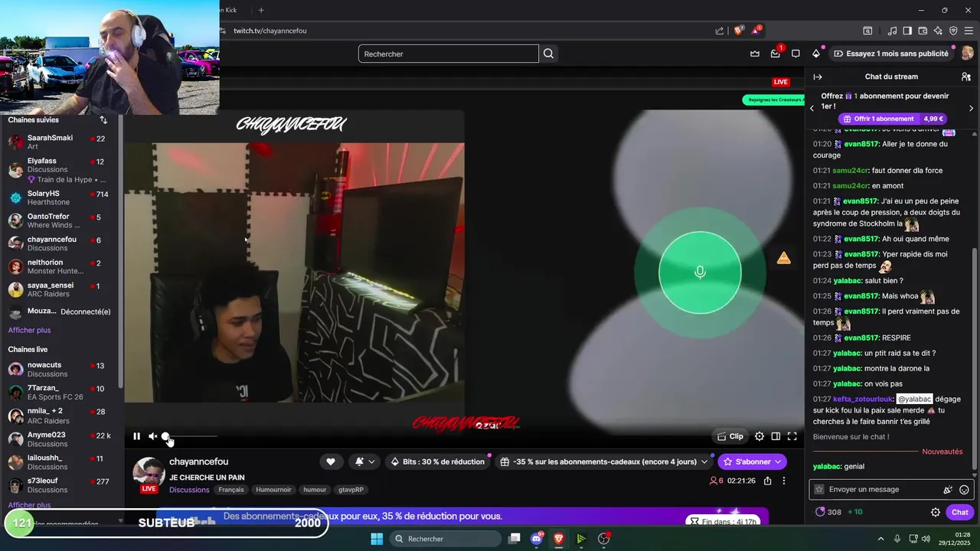Switch the player to fullscreen
Image resolution: width=980 pixels, height=551 pixels.
[792, 436]
